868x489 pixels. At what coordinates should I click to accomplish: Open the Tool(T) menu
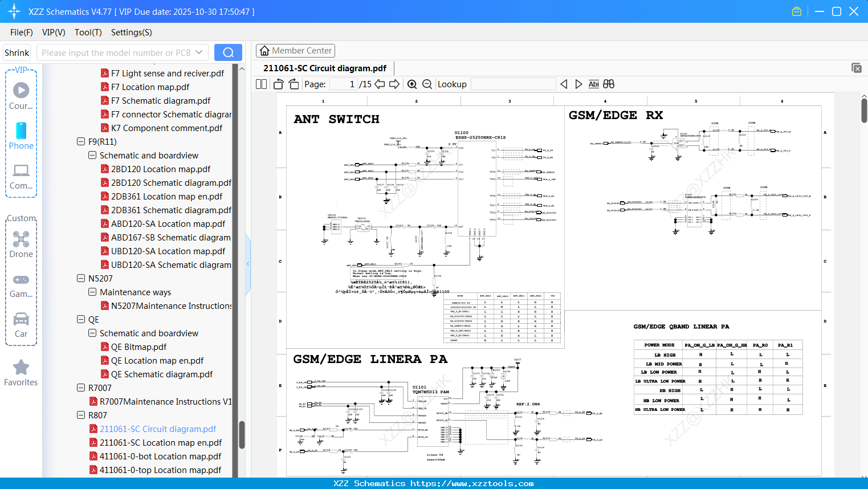[x=88, y=32]
